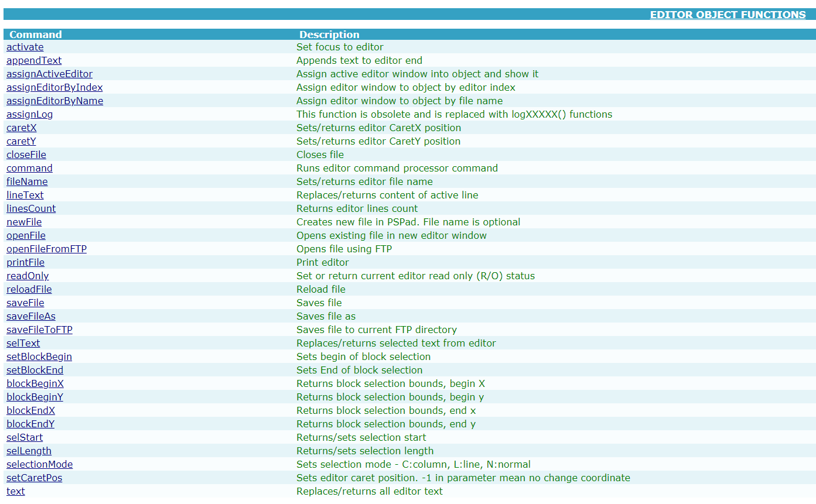Open the setCaretPos link
The height and width of the screenshot is (504, 816).
[34, 478]
